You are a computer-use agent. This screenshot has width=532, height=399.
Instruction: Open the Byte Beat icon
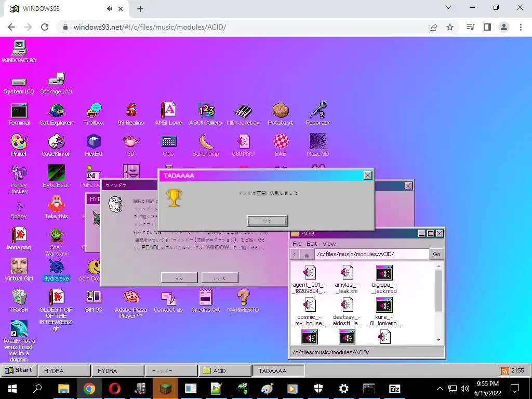pyautogui.click(x=56, y=172)
